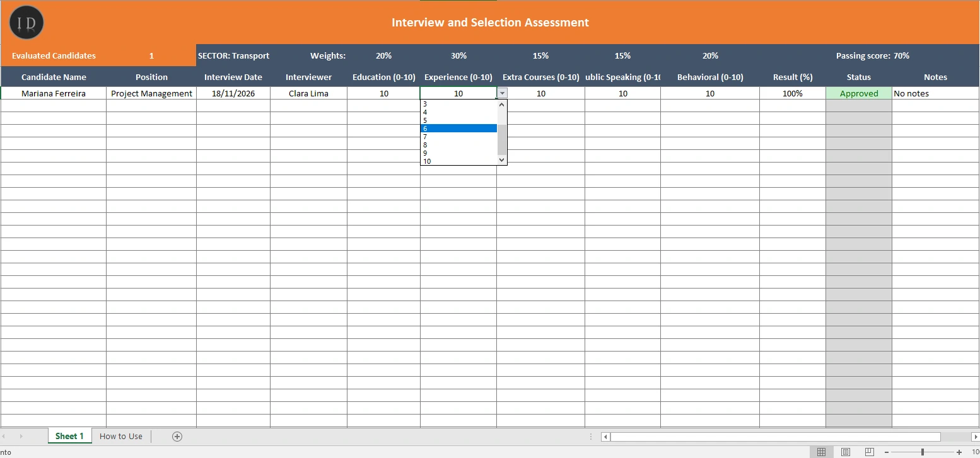Viewport: 980px width, 458px height.
Task: Switch to the Sheet 1 tab
Action: pyautogui.click(x=69, y=436)
